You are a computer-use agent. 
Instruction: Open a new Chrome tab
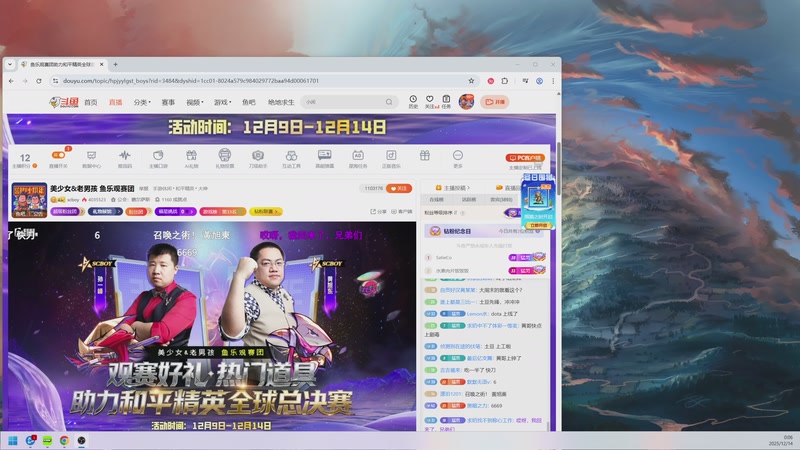(x=115, y=64)
